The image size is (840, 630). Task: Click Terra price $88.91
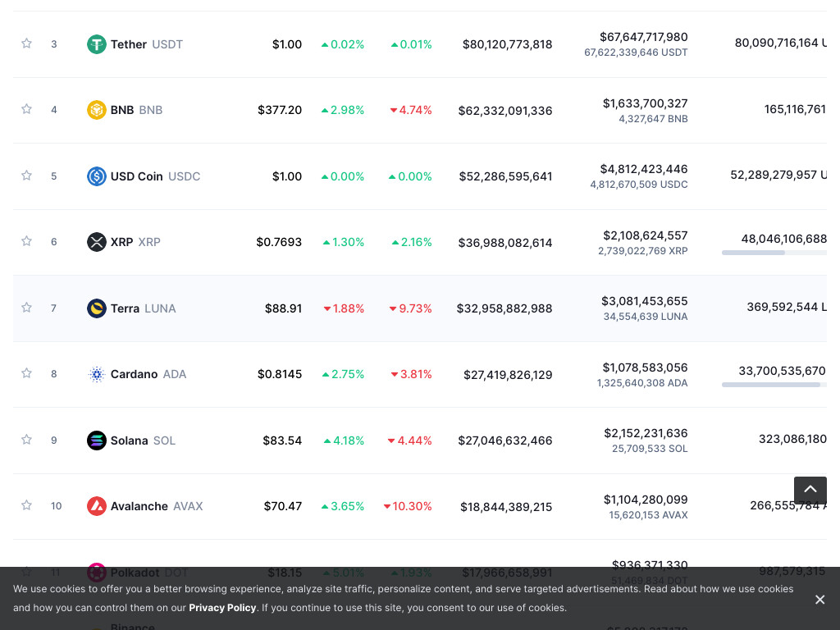(283, 308)
